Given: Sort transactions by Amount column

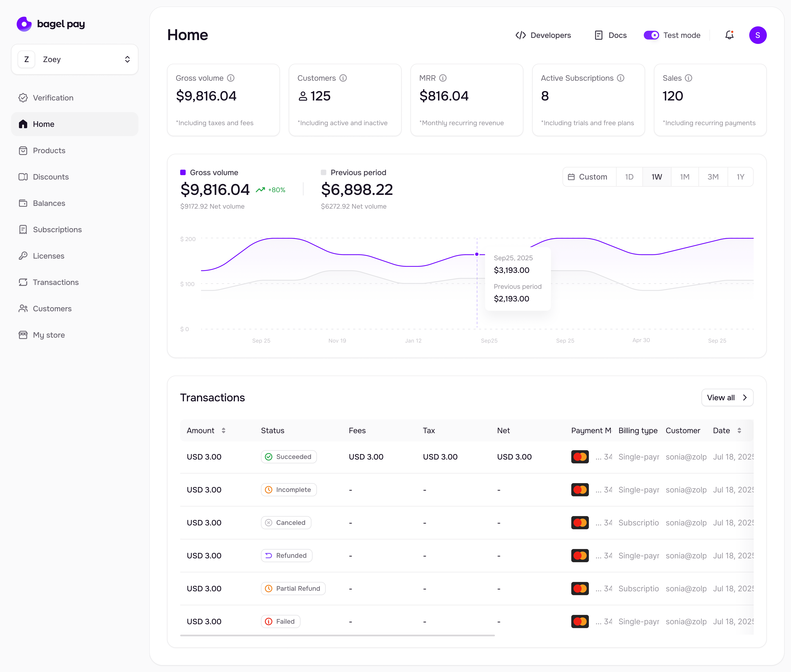Looking at the screenshot, I should pos(223,430).
